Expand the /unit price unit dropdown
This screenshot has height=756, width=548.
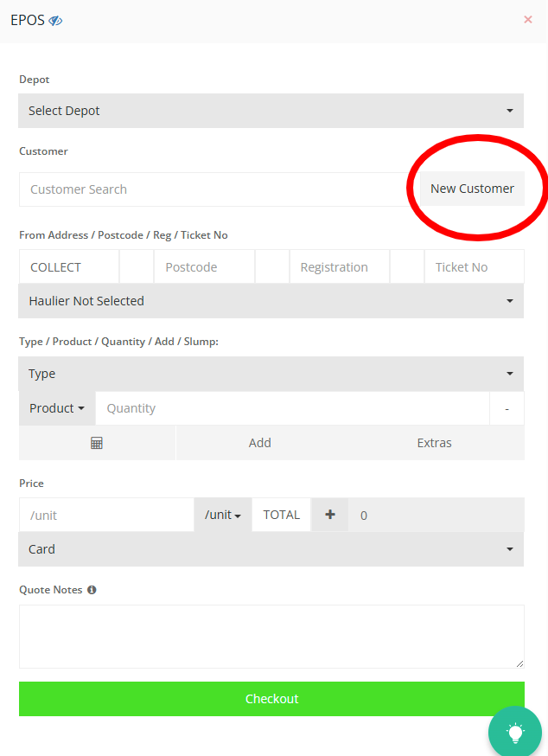222,515
